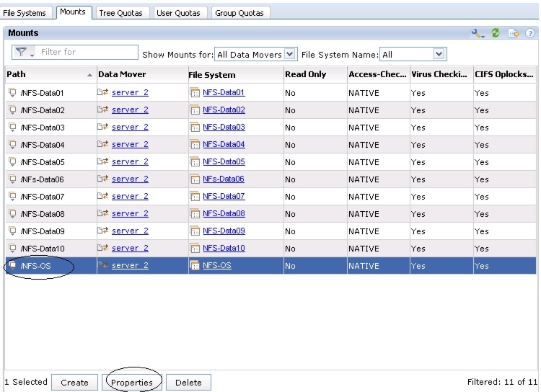Click the export list icon in header
541x392 pixels.
coord(514,33)
